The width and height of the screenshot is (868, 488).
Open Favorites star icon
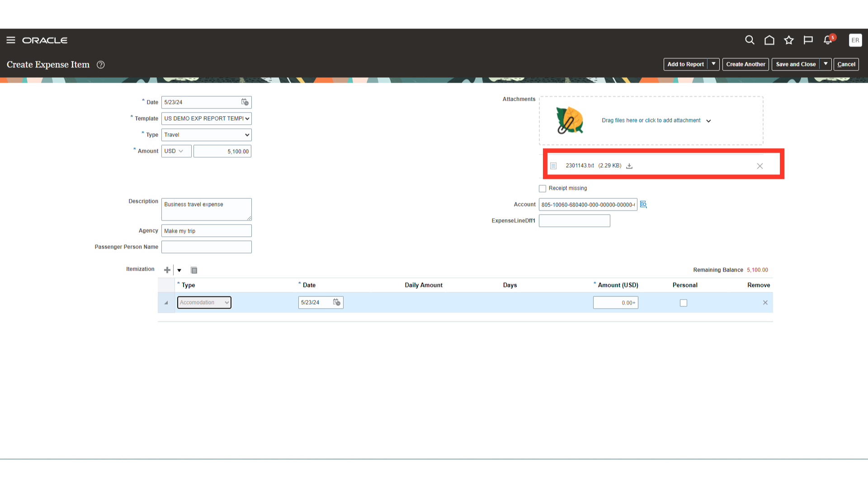pos(789,40)
